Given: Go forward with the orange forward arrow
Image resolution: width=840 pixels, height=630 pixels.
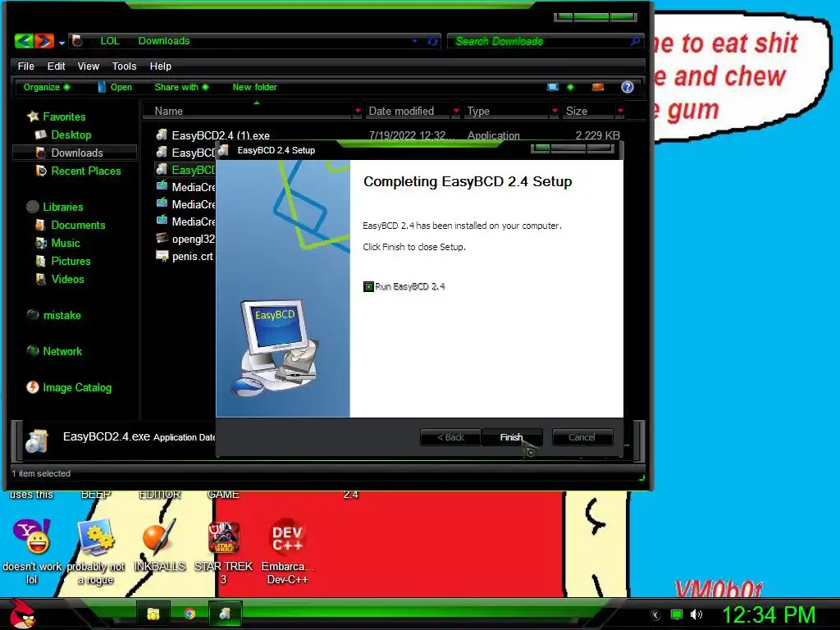Looking at the screenshot, I should point(44,41).
